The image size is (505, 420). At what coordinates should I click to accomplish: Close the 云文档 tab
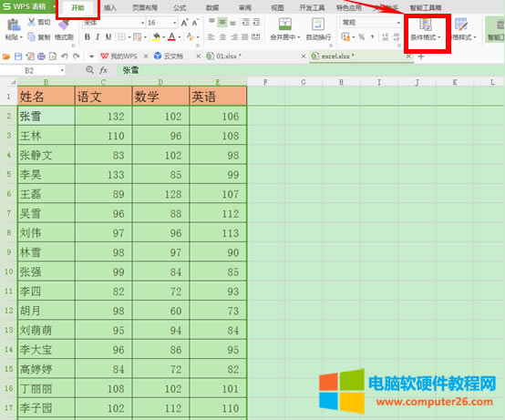pos(199,56)
